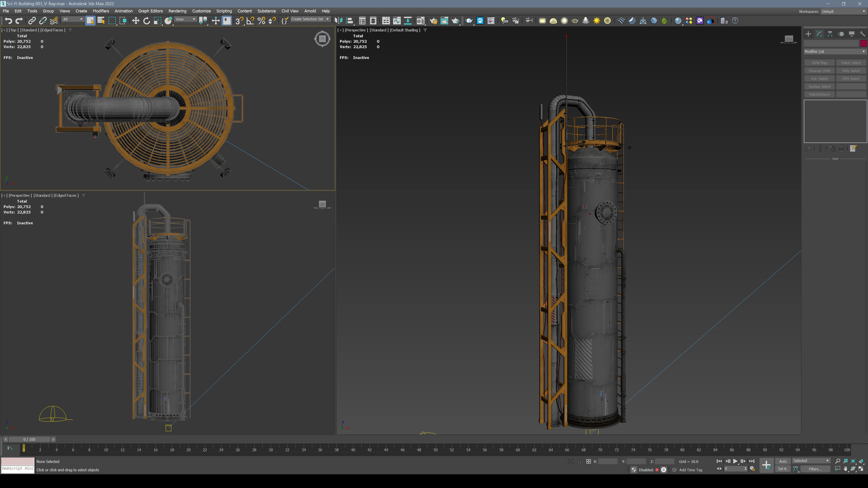Image resolution: width=868 pixels, height=488 pixels.
Task: Click the sun light icon in toolbar
Action: 597,21
